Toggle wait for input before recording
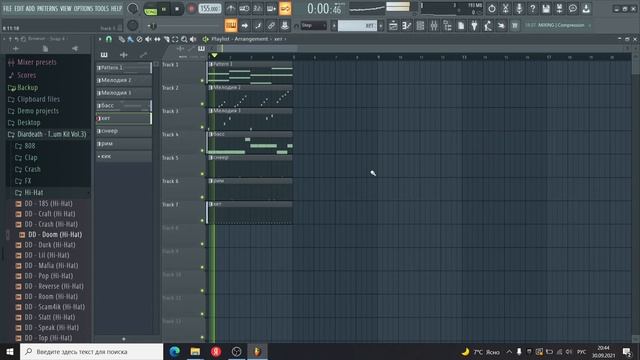640x360 pixels. [x=244, y=8]
